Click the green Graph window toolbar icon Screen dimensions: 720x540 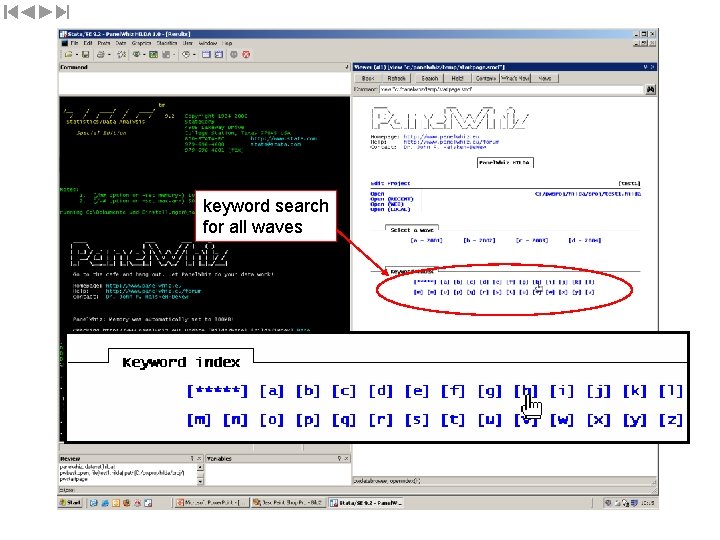click(153, 55)
